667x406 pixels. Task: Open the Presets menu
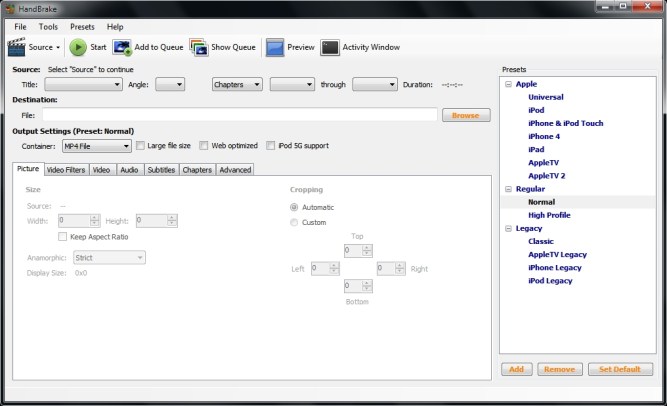(83, 26)
